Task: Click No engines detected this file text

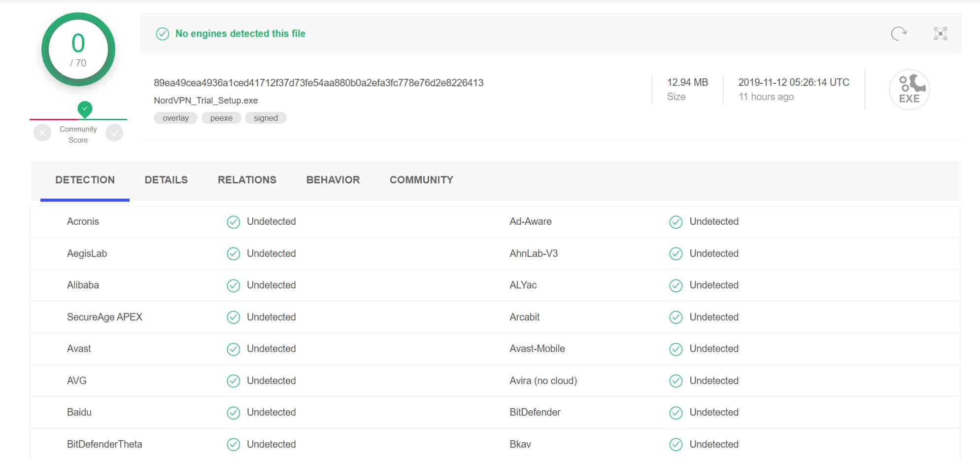Action: (240, 34)
